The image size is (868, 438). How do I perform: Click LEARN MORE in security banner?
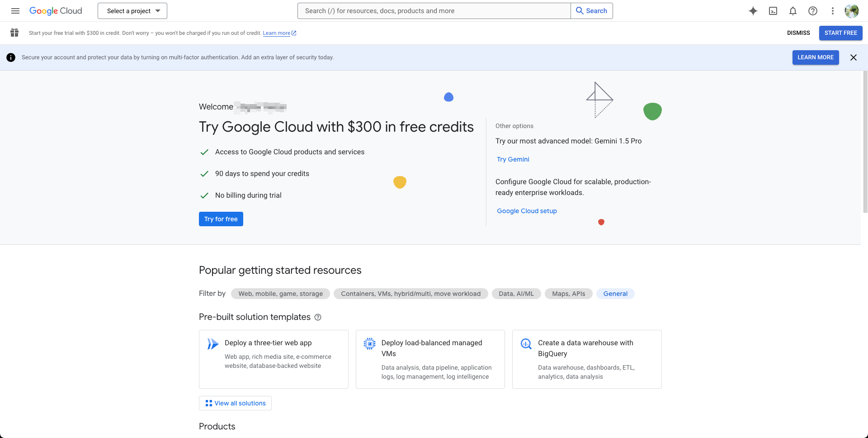click(x=816, y=57)
